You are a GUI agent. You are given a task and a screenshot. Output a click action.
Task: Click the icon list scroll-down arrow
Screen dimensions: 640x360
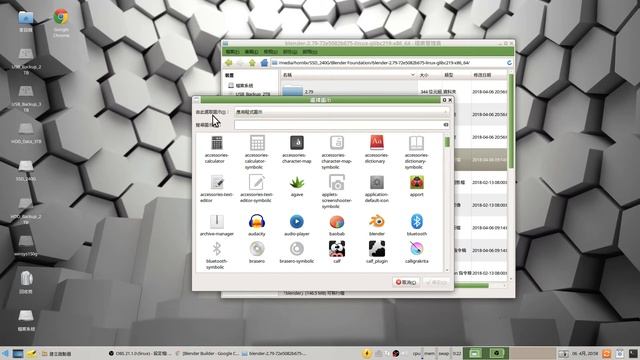(x=447, y=270)
